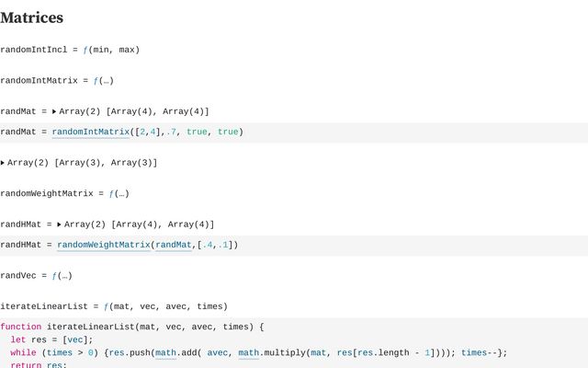The height and width of the screenshot is (368, 588).
Task: Expand the randMat Array(2) disclosure triangle
Action: click(x=54, y=111)
